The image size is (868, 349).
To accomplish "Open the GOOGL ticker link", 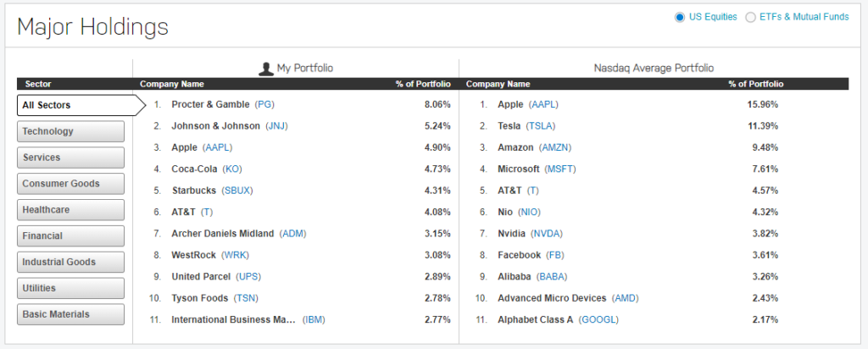I will tap(599, 319).
